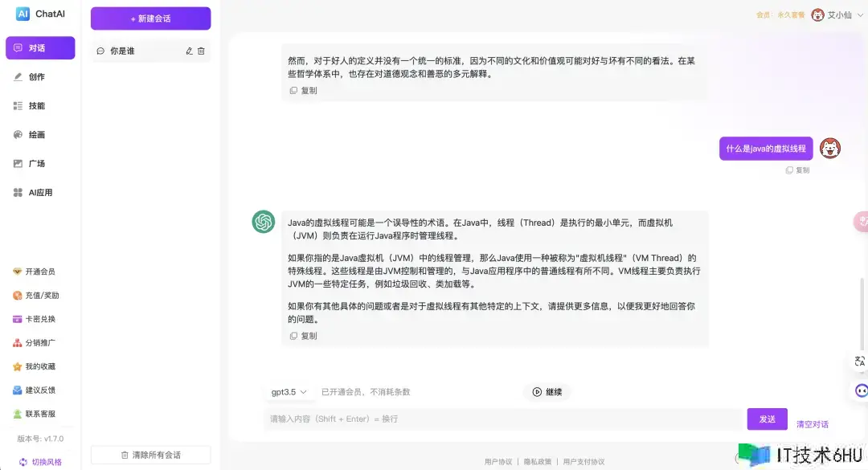Click the translate icon on right edge
The image size is (868, 470).
[860, 362]
